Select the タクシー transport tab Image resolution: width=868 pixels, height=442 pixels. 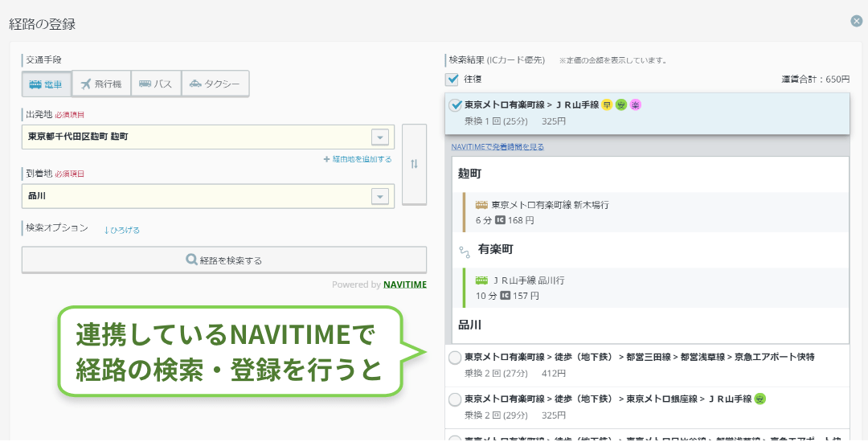coord(215,84)
